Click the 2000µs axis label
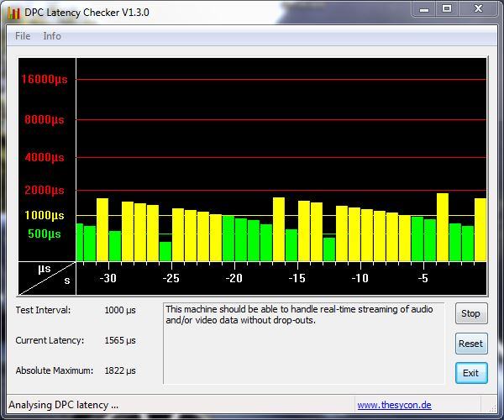This screenshot has width=504, height=420. 45,190
